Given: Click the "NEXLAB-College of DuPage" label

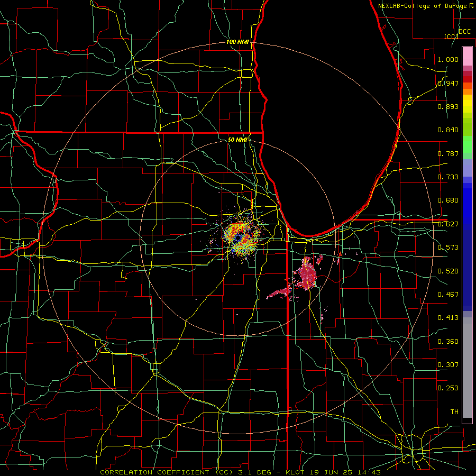Looking at the screenshot, I should 422,6.
